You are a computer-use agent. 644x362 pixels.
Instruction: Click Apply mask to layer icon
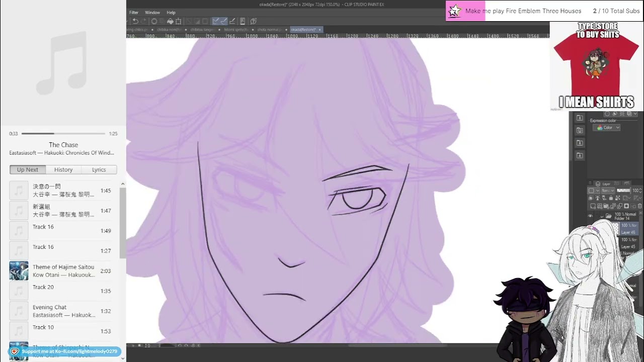(x=633, y=206)
